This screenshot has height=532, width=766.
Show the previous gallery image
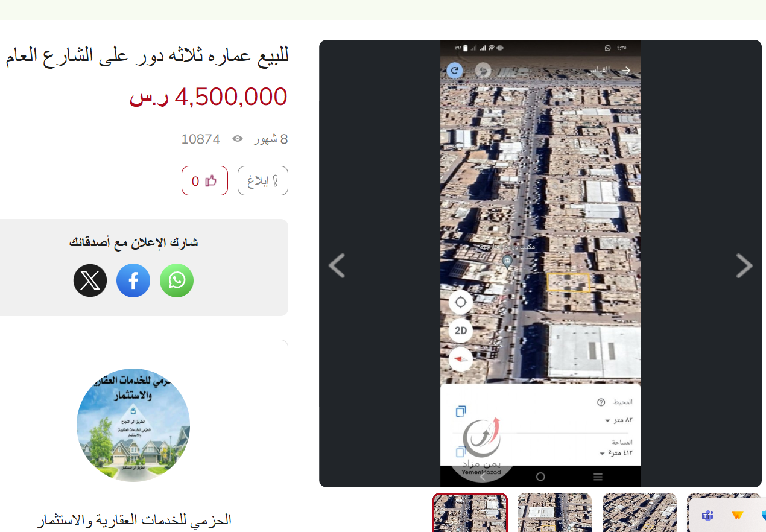coord(337,265)
